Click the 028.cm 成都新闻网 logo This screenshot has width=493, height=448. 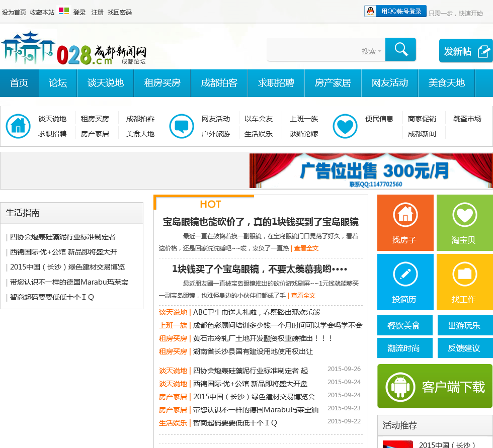tap(74, 48)
